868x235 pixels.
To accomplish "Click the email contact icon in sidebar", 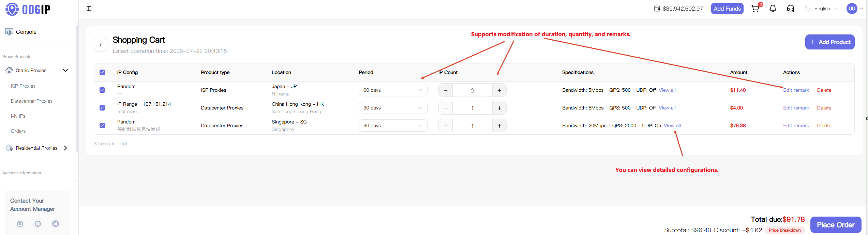I will coord(38,224).
